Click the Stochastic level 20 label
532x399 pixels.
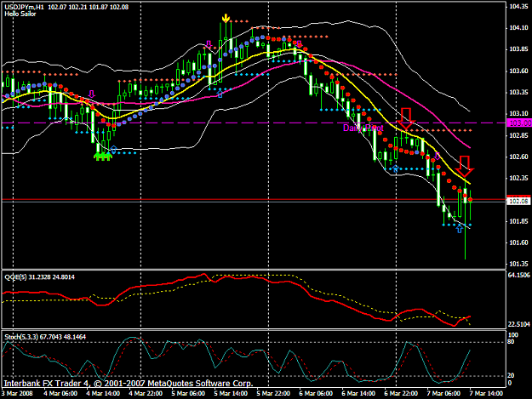(512, 376)
